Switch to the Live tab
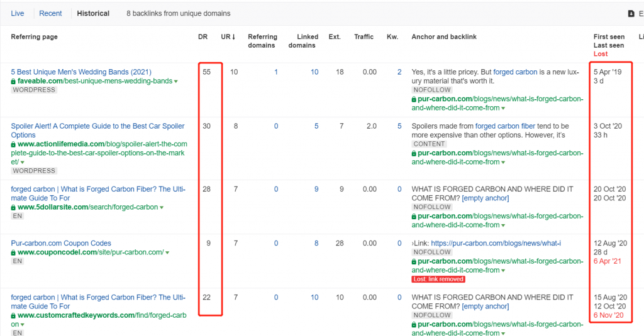Screen dimensions: 644x336 click(18, 13)
